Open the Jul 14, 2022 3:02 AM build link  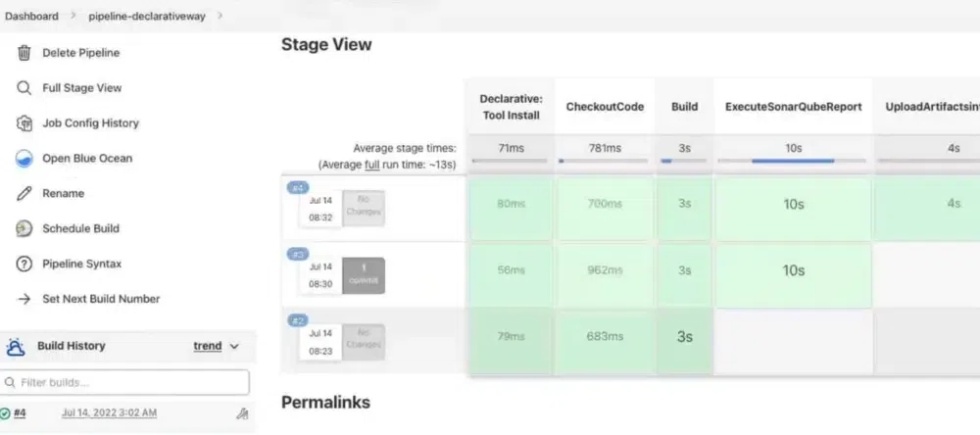coord(109,413)
